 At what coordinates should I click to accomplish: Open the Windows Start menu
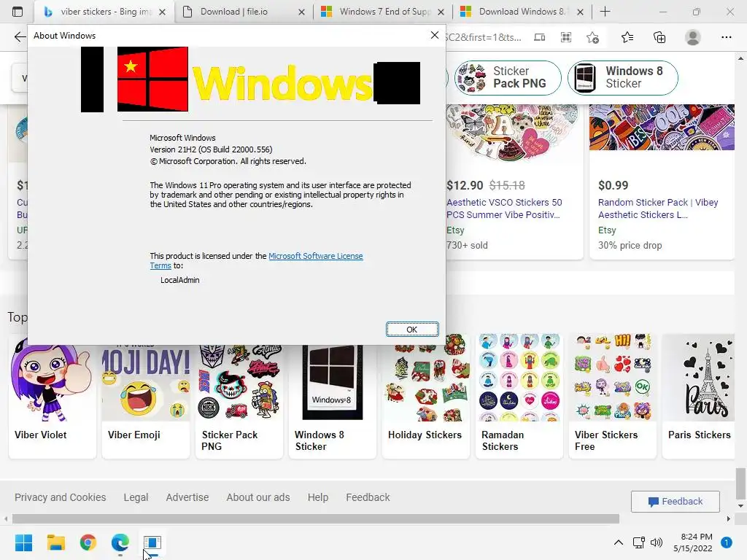[x=23, y=542]
